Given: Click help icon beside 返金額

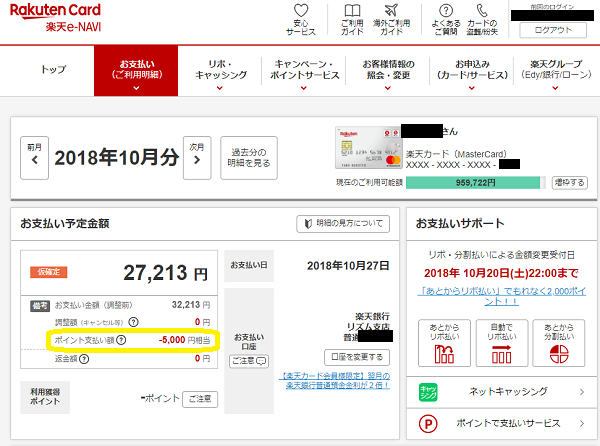Looking at the screenshot, I should (84, 358).
